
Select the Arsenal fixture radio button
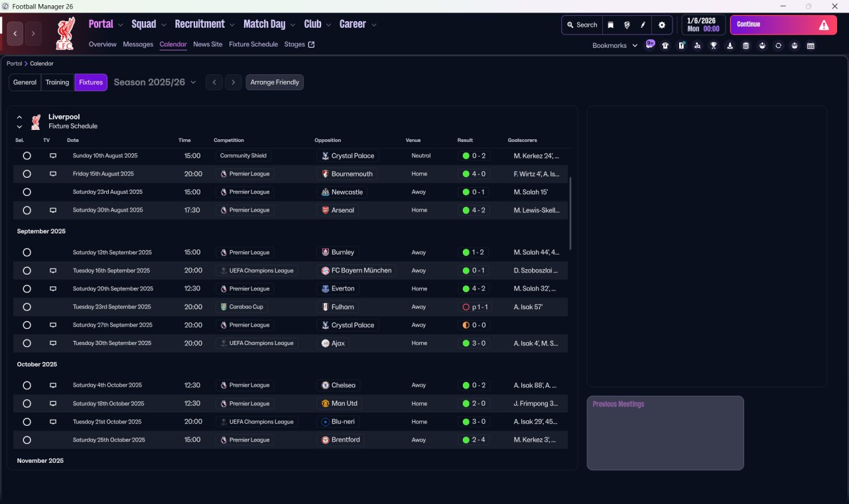tap(27, 210)
